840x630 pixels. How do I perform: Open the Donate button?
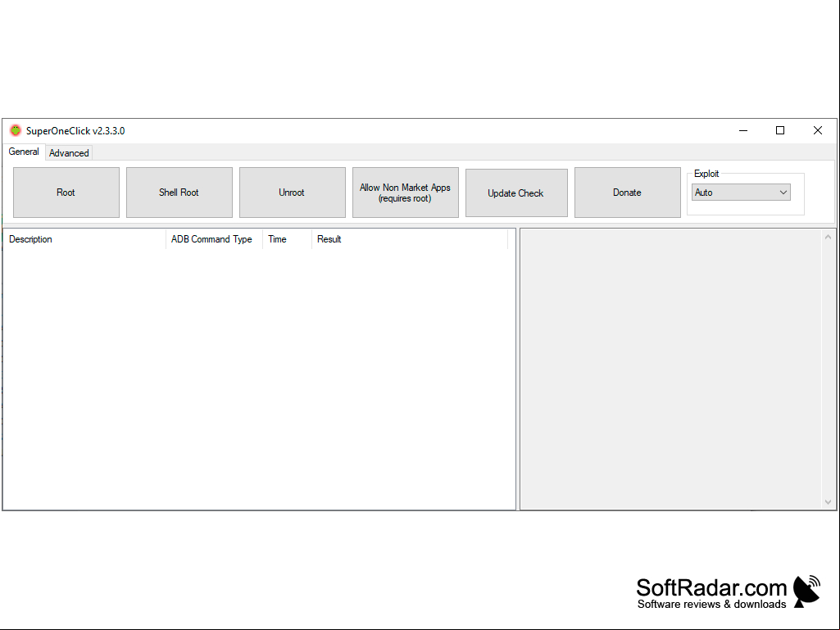coord(628,193)
